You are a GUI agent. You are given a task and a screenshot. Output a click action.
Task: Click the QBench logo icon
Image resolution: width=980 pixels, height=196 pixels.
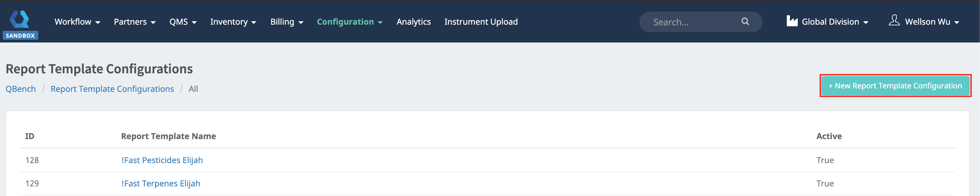[x=19, y=18]
